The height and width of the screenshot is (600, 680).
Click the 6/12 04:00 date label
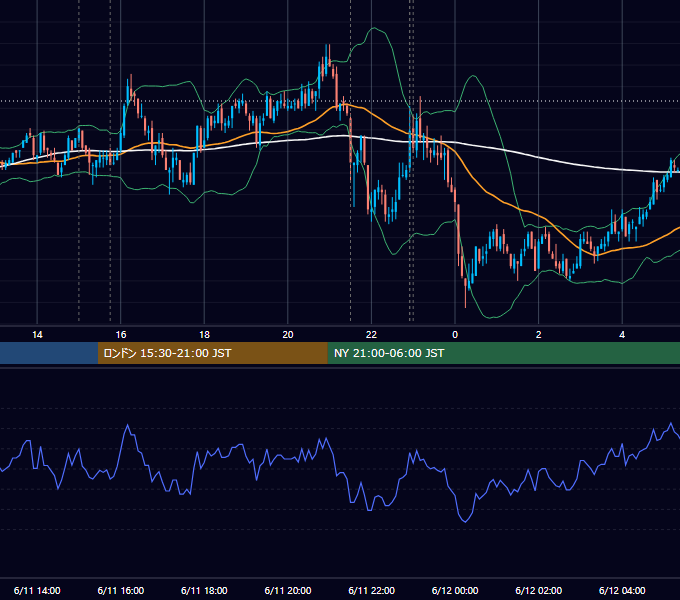pyautogui.click(x=622, y=590)
